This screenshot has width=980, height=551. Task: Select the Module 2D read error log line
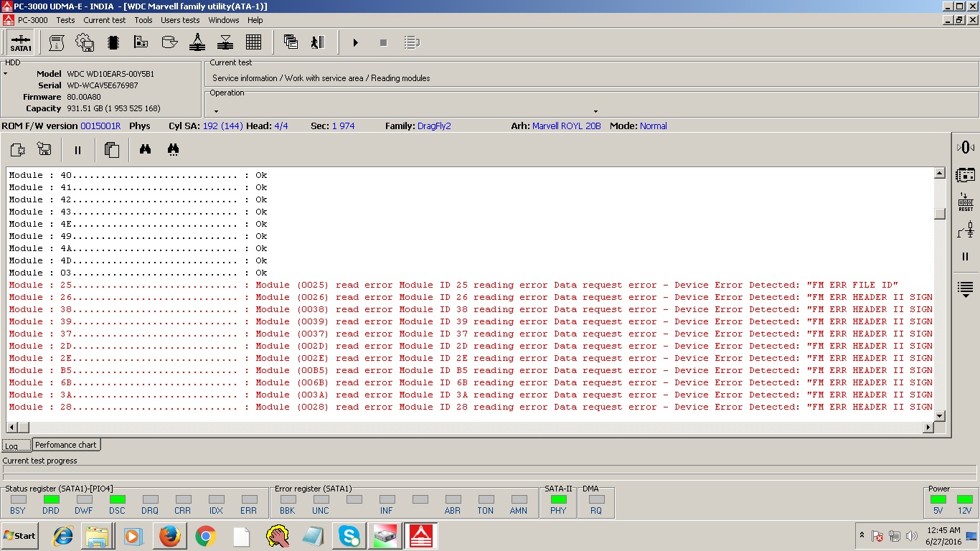click(470, 346)
